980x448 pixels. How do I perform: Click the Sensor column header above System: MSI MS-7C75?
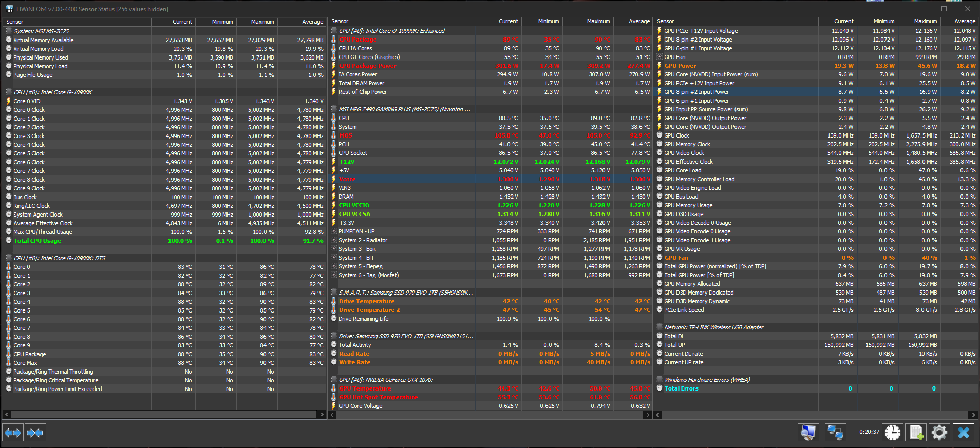77,22
